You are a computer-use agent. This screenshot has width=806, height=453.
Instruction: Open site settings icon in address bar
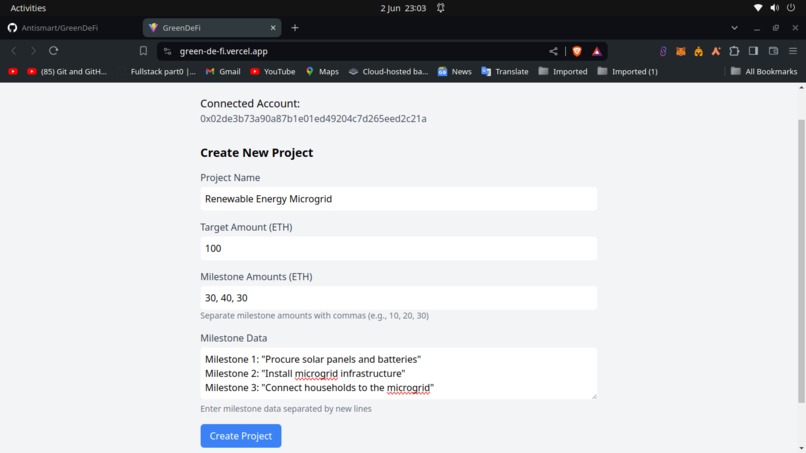pyautogui.click(x=168, y=51)
